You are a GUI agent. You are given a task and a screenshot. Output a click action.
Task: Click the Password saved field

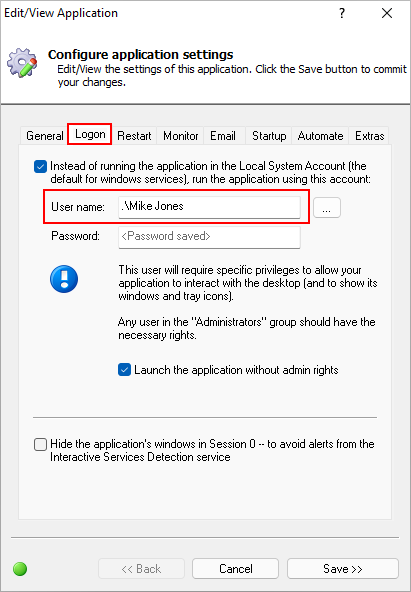pyautogui.click(x=209, y=237)
